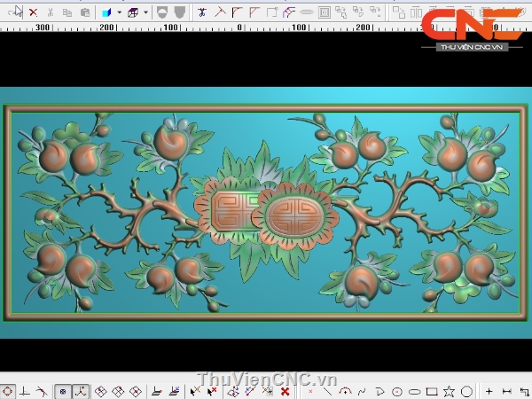Open dropdown arrow beside shaded cube icon

click(x=118, y=12)
